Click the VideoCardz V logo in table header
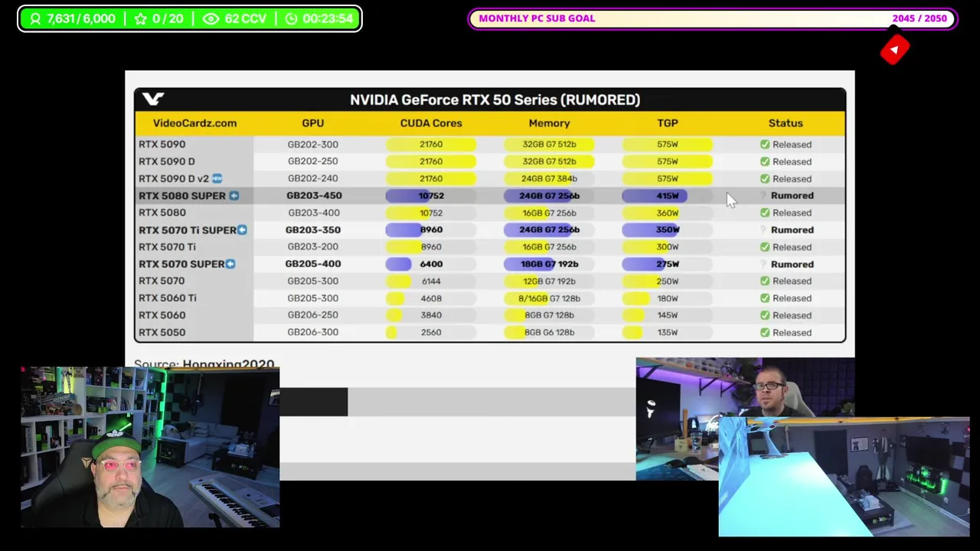The width and height of the screenshot is (980, 551). pyautogui.click(x=152, y=99)
